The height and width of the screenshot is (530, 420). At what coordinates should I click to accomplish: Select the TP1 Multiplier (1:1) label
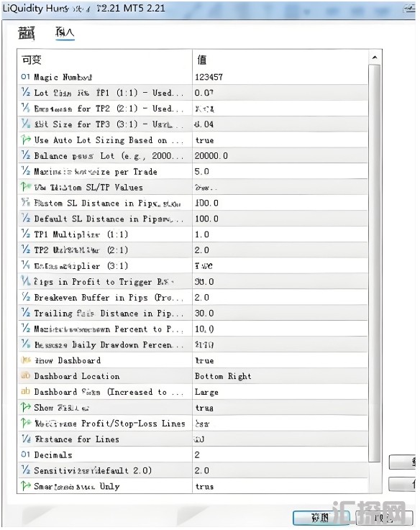[x=81, y=234]
